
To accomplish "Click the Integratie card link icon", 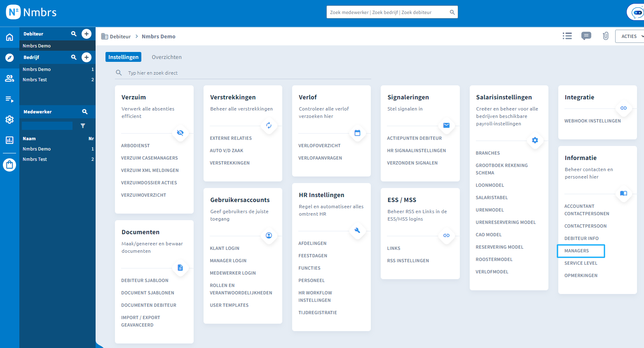I will point(623,108).
